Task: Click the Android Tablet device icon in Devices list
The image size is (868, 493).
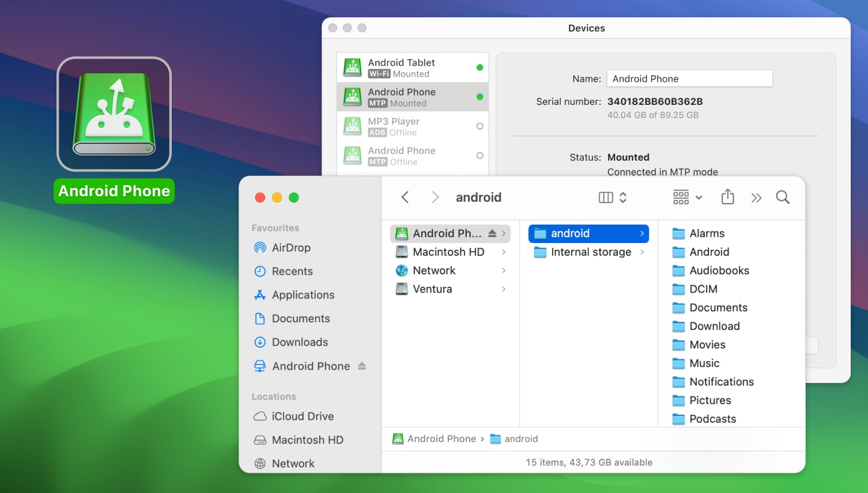Action: (x=352, y=67)
